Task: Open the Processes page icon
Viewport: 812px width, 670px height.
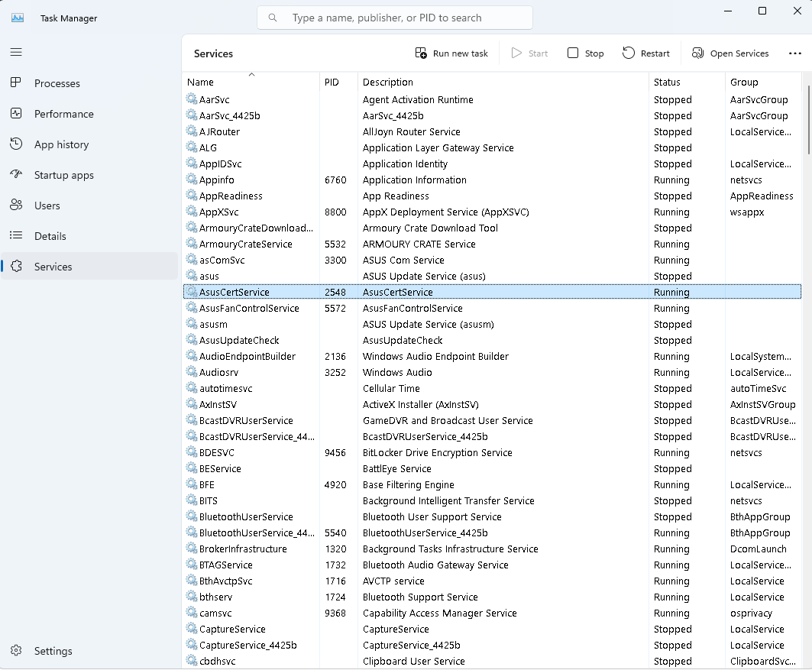Action: [x=16, y=83]
